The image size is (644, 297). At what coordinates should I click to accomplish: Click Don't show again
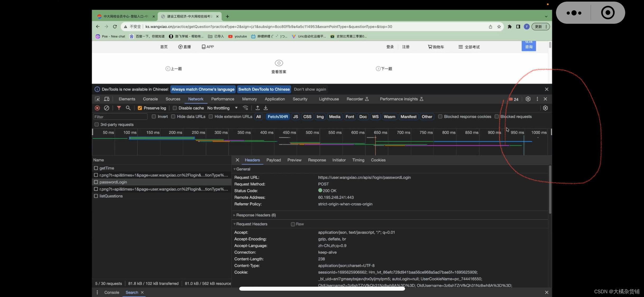[310, 89]
